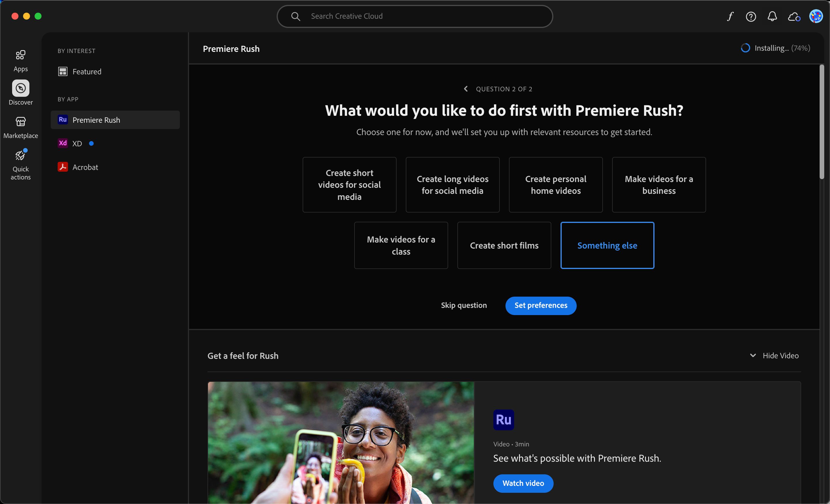Open notifications bell icon
The width and height of the screenshot is (830, 504).
pyautogui.click(x=772, y=16)
